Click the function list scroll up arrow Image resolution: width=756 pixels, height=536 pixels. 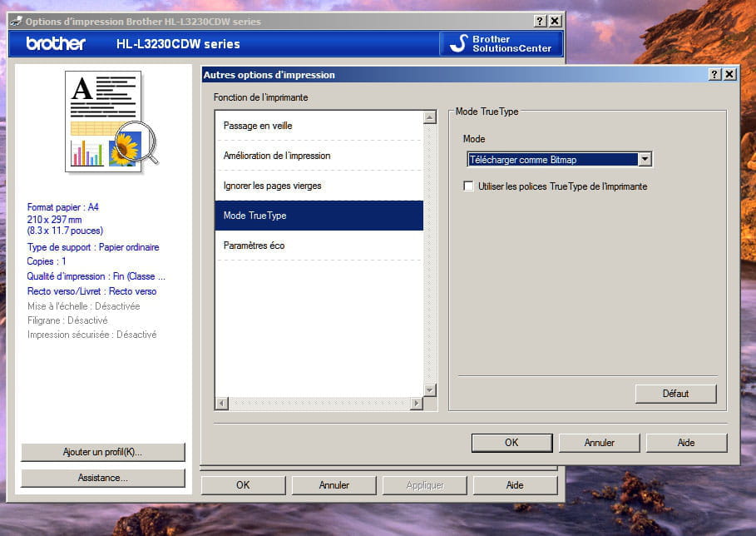(x=430, y=117)
